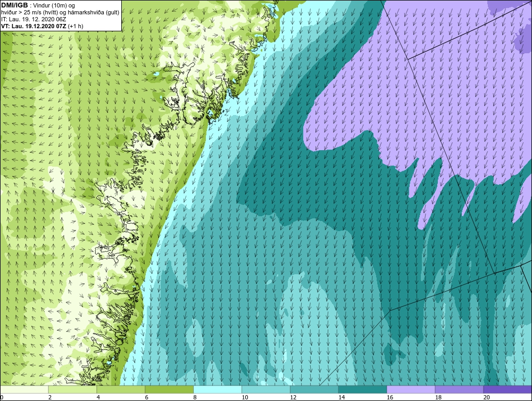Click the 0–2 m/s legend color swatch
Screen dimensions: 532x401
[x=24, y=389]
